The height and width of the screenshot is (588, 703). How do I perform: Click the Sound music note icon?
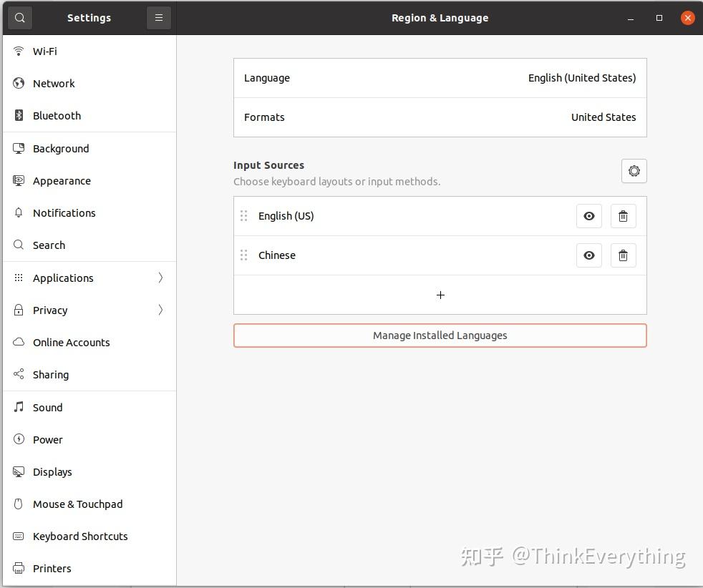click(x=19, y=408)
